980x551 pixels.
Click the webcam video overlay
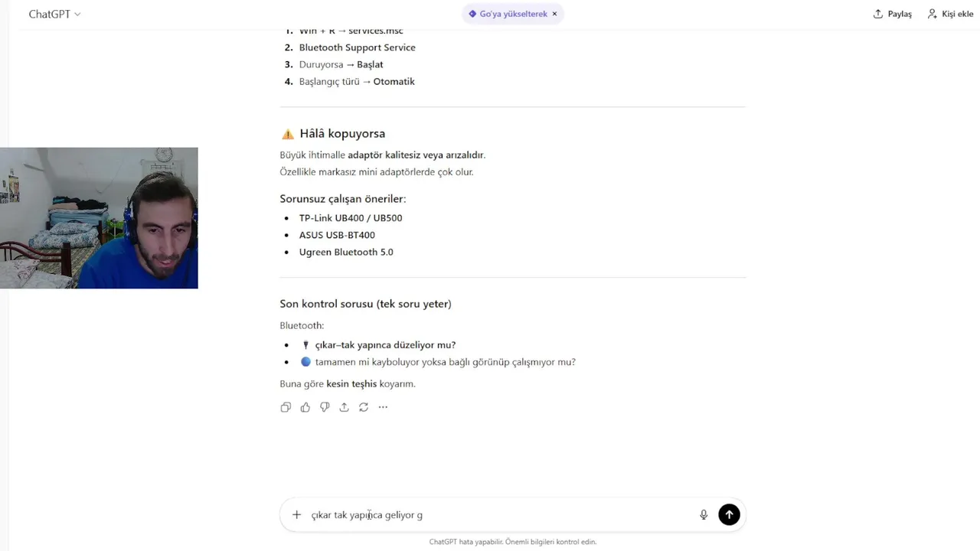99,218
